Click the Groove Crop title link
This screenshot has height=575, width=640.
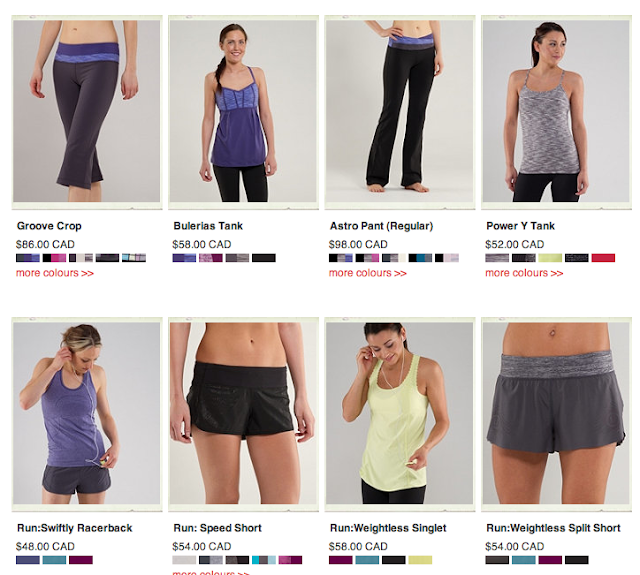point(49,226)
